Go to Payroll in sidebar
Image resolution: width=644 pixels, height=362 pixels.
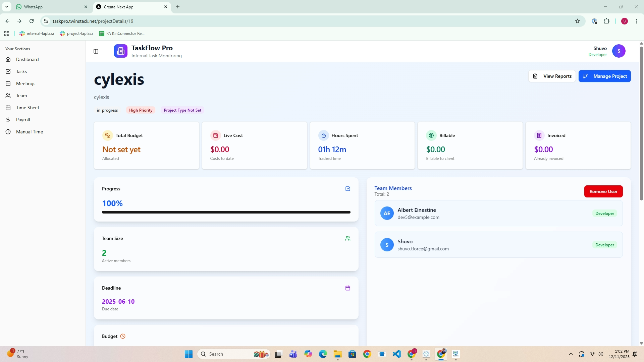tap(23, 120)
